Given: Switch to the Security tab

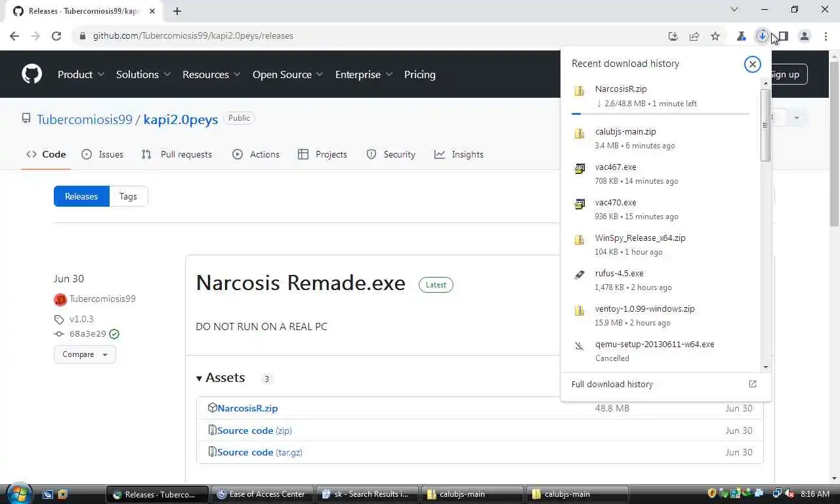Looking at the screenshot, I should tap(391, 154).
